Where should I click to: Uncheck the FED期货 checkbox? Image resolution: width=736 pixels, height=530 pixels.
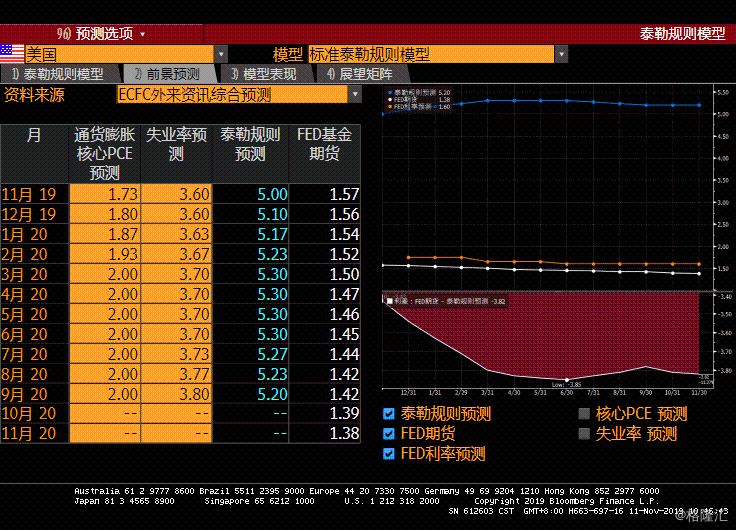coord(389,434)
